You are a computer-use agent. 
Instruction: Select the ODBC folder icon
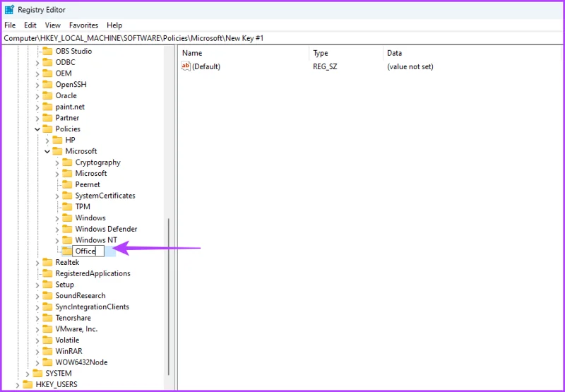point(47,62)
